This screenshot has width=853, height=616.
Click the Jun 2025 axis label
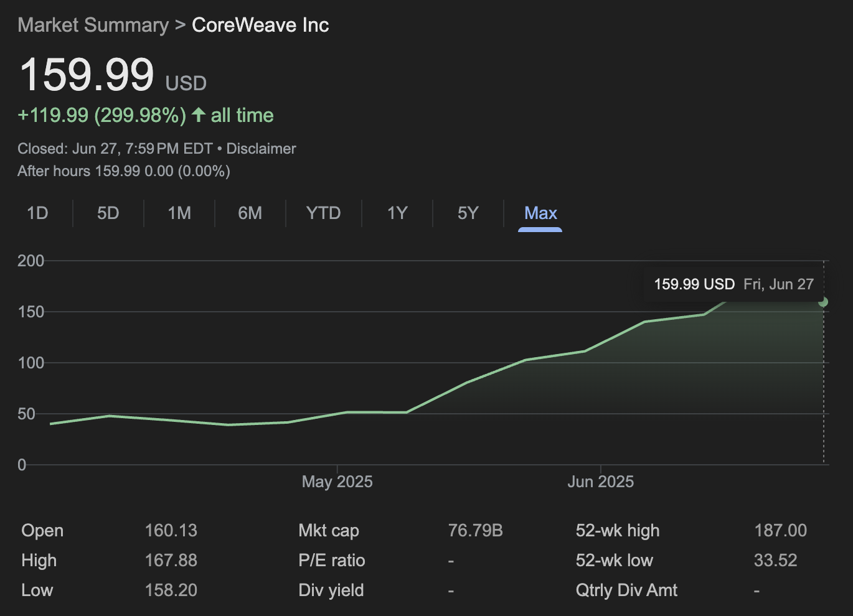point(600,482)
